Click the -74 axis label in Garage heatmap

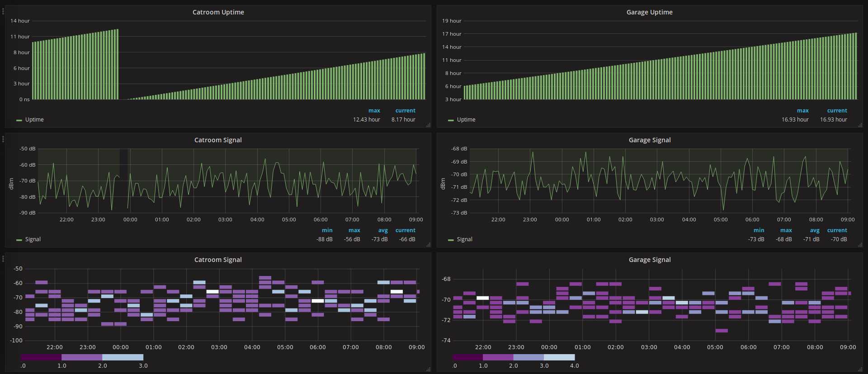point(446,341)
